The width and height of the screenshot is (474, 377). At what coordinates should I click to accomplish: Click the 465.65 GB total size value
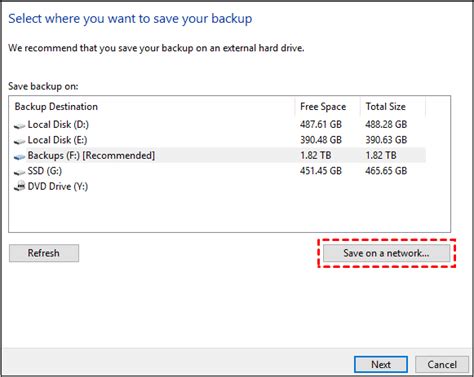386,171
